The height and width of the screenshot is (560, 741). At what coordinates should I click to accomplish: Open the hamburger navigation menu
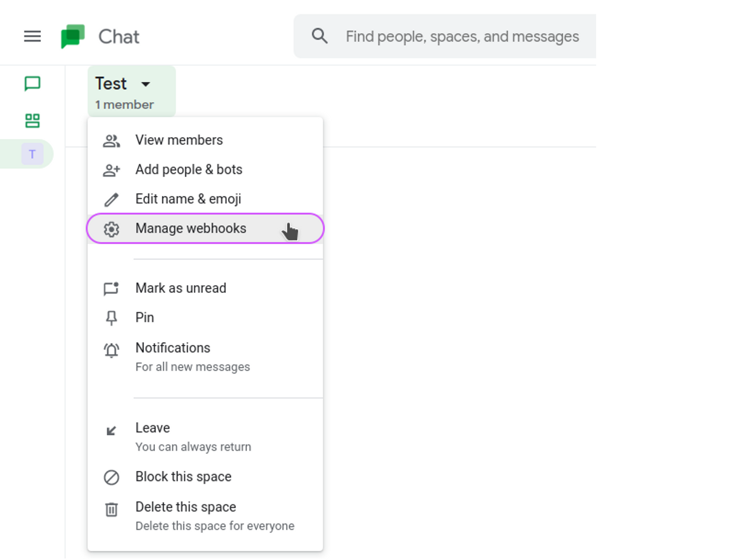coord(32,36)
